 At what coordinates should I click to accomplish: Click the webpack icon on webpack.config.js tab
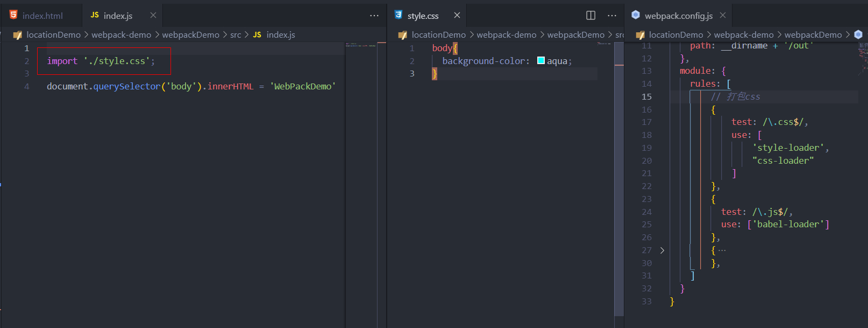636,15
